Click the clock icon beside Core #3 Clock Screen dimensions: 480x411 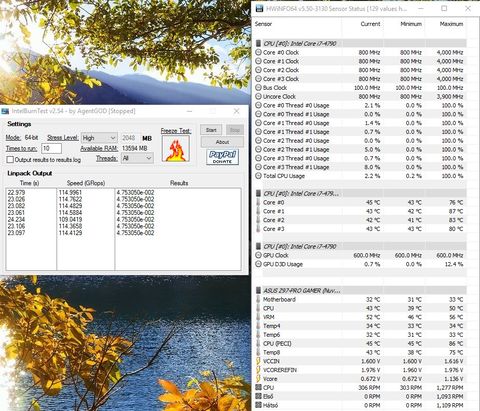click(258, 79)
